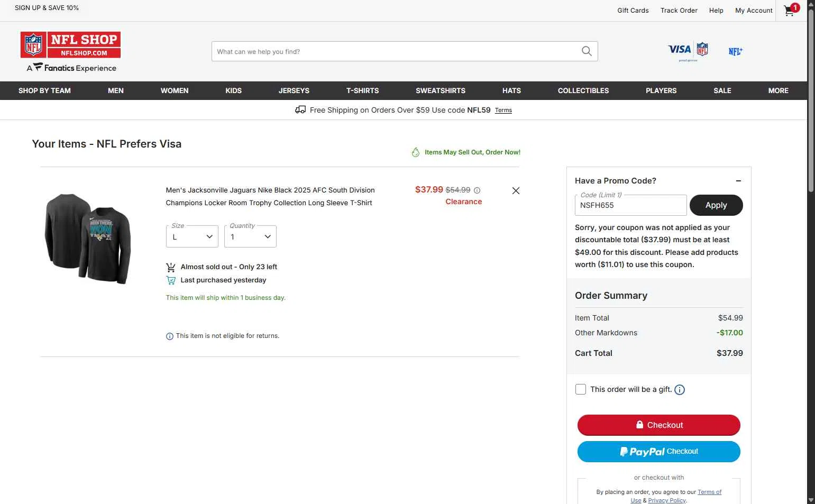Show price info icon next to $54.99
The height and width of the screenshot is (504, 815).
[477, 190]
